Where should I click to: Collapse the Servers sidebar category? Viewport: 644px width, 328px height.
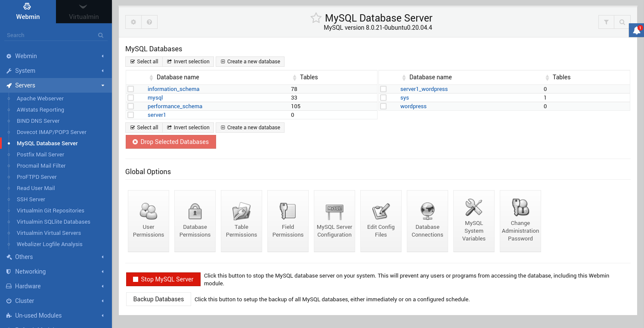56,85
